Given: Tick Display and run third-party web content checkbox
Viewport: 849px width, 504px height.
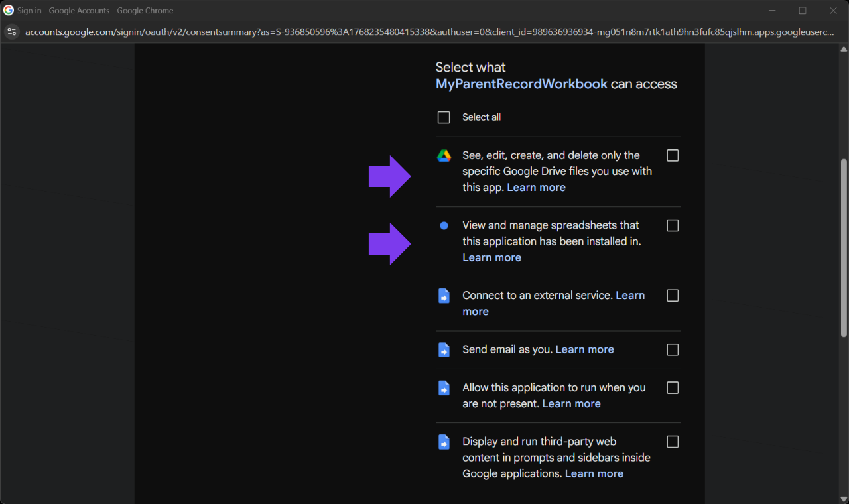Looking at the screenshot, I should click(673, 442).
